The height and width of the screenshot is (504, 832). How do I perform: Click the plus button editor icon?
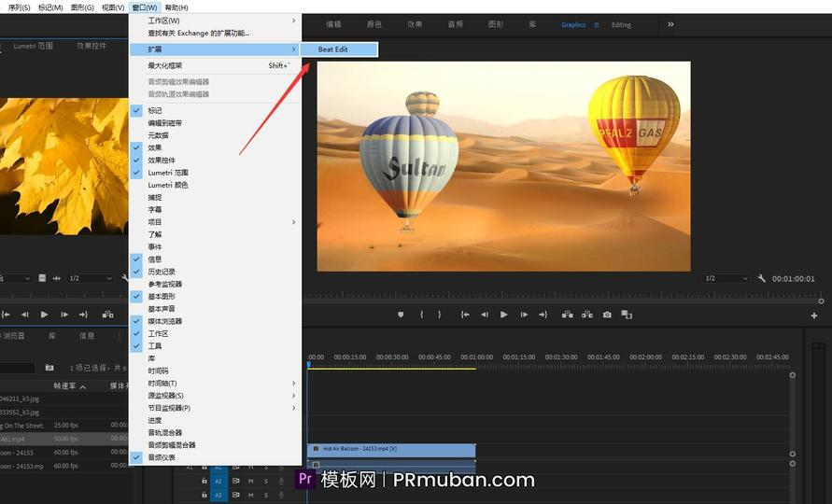[814, 315]
